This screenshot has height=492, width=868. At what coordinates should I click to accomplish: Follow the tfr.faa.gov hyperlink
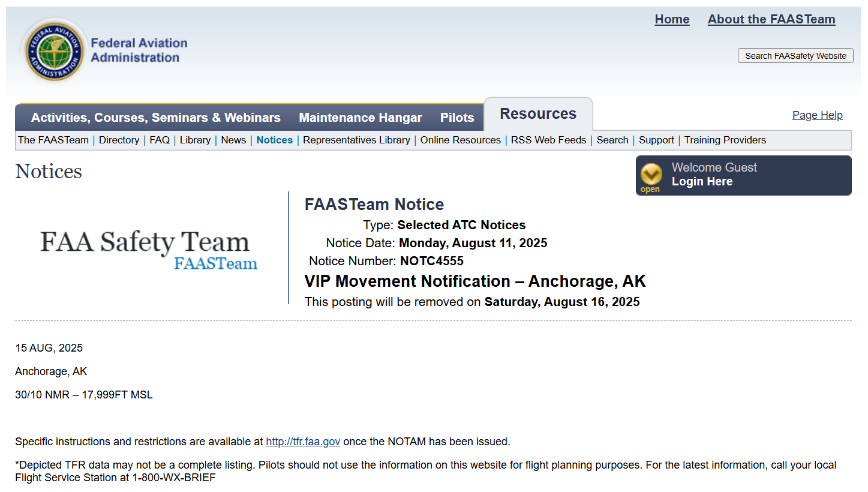click(303, 442)
